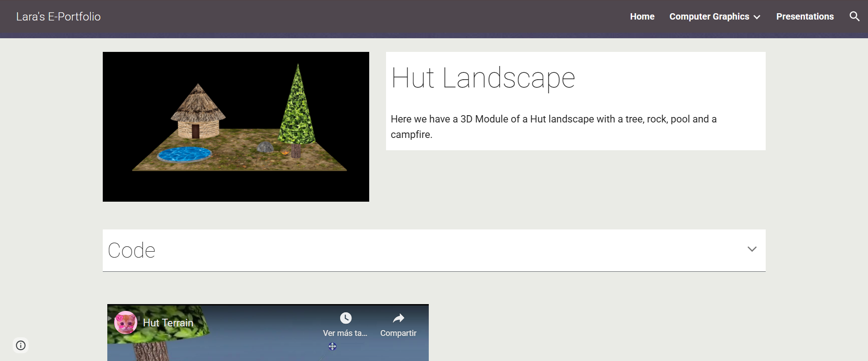Open the Presentations page
Image resolution: width=868 pixels, height=361 pixels.
(805, 16)
